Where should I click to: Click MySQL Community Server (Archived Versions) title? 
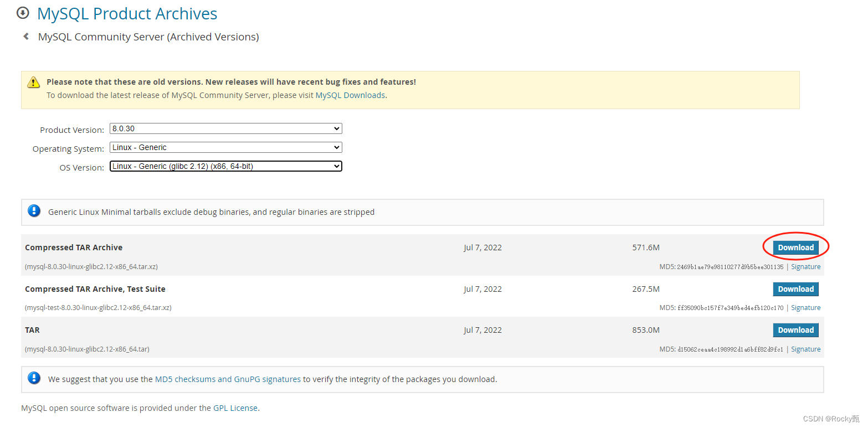pos(148,37)
